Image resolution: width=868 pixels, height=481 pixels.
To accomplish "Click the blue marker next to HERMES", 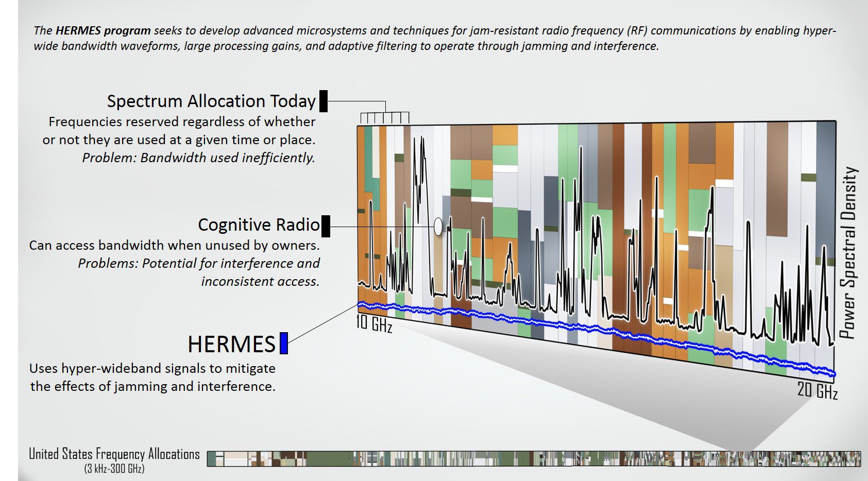I will click(x=283, y=343).
